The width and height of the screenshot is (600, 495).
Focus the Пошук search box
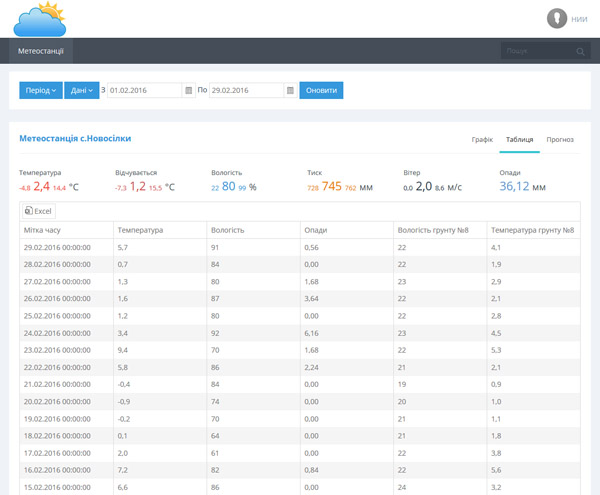[x=540, y=51]
